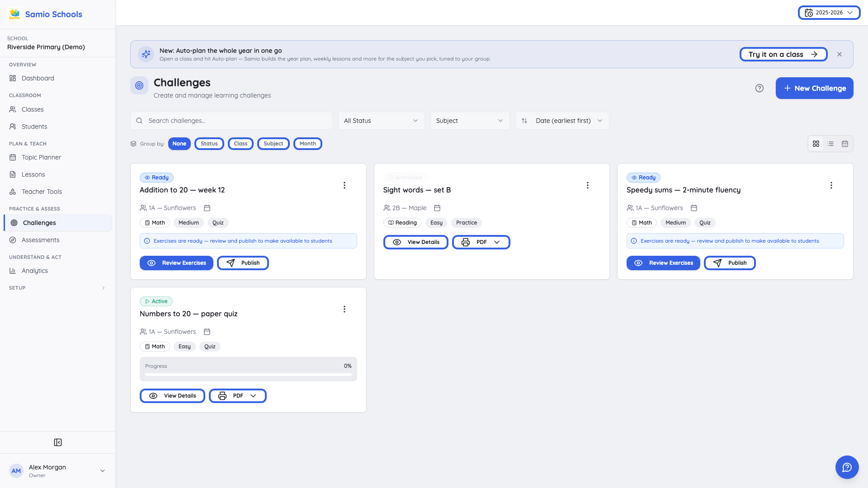Open options menu for Speedy sums card
This screenshot has width=868, height=488.
pos(831,185)
